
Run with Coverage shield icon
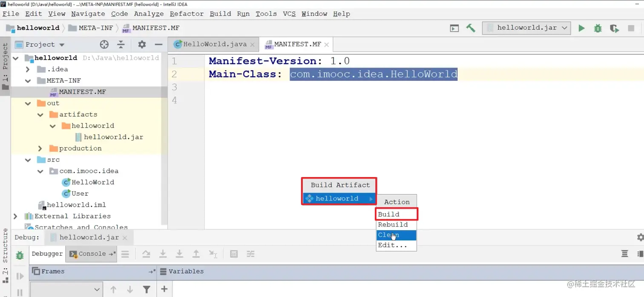614,28
